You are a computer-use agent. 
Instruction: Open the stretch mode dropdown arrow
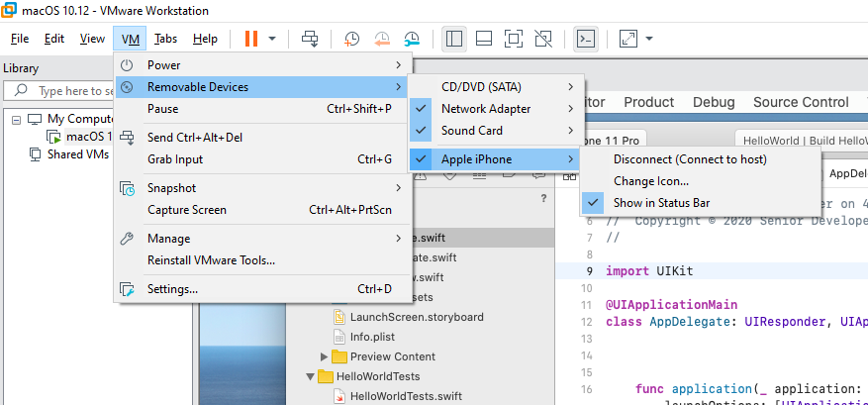[649, 39]
